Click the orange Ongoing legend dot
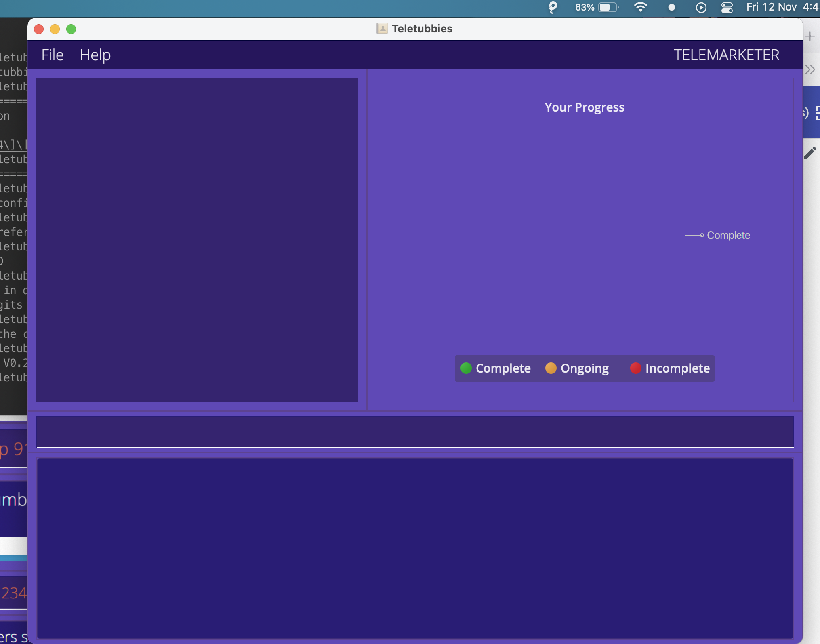820x644 pixels. click(x=551, y=368)
